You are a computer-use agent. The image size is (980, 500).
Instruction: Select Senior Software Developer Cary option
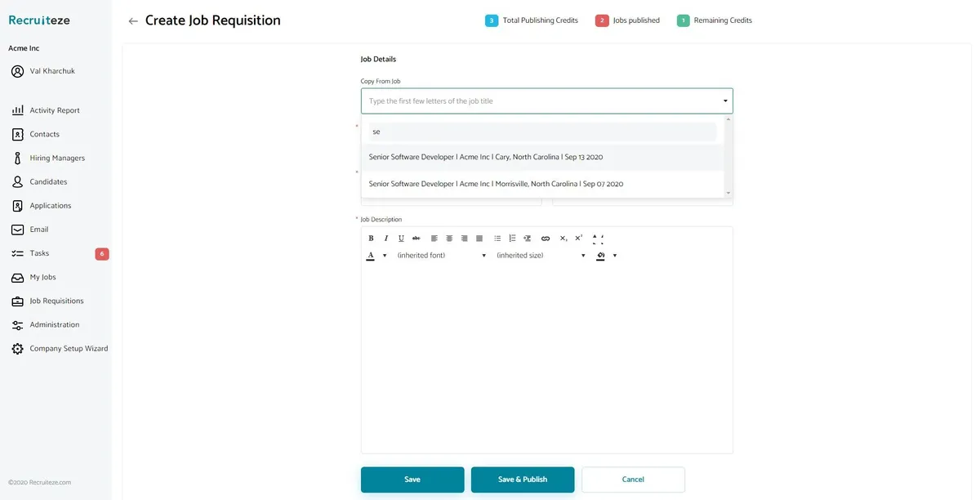[x=543, y=157]
